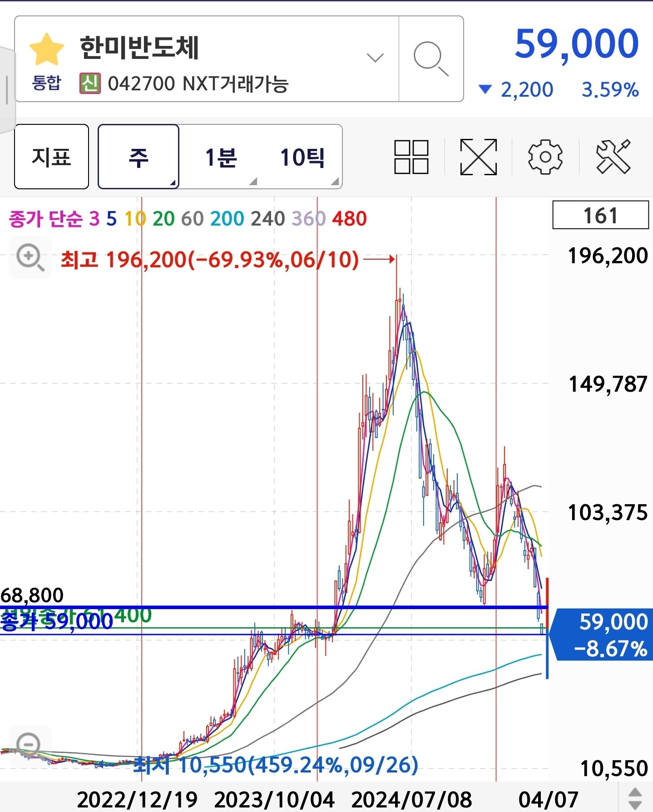This screenshot has width=653, height=812.
Task: Click the 종가 단순 indicator label
Action: tap(45, 219)
